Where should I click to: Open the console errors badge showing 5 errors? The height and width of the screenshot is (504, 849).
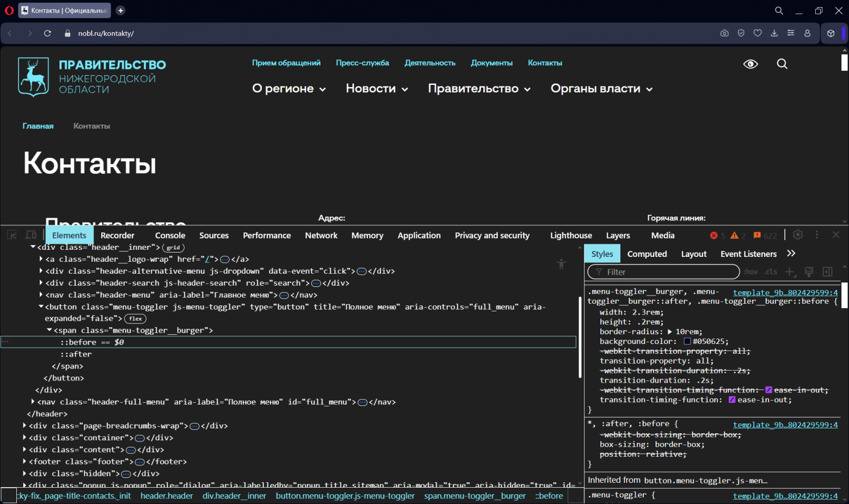click(718, 235)
